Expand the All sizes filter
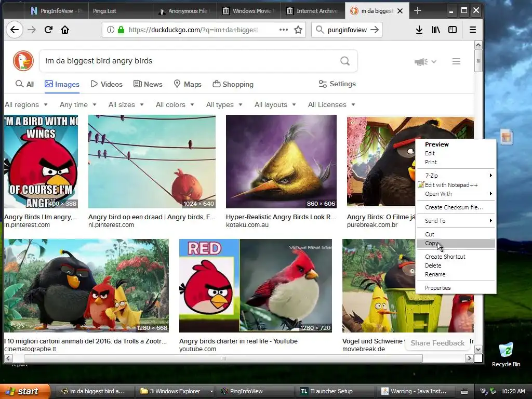The height and width of the screenshot is (399, 532). pyautogui.click(x=126, y=104)
